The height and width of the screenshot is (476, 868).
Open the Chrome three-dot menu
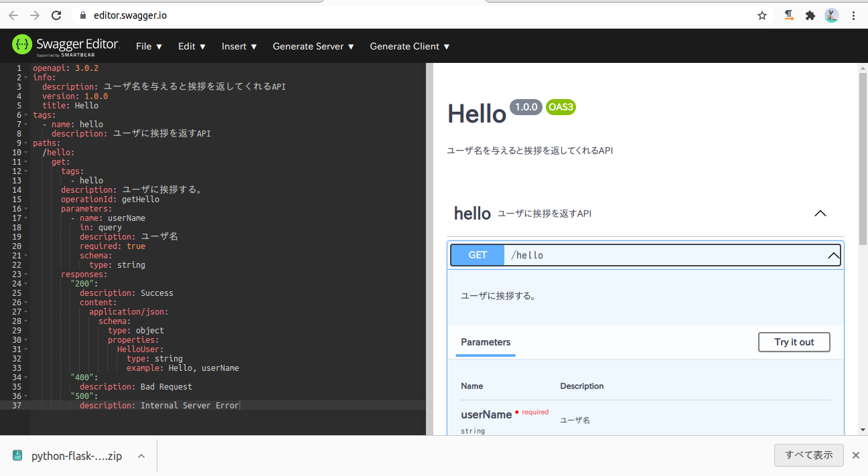(854, 15)
